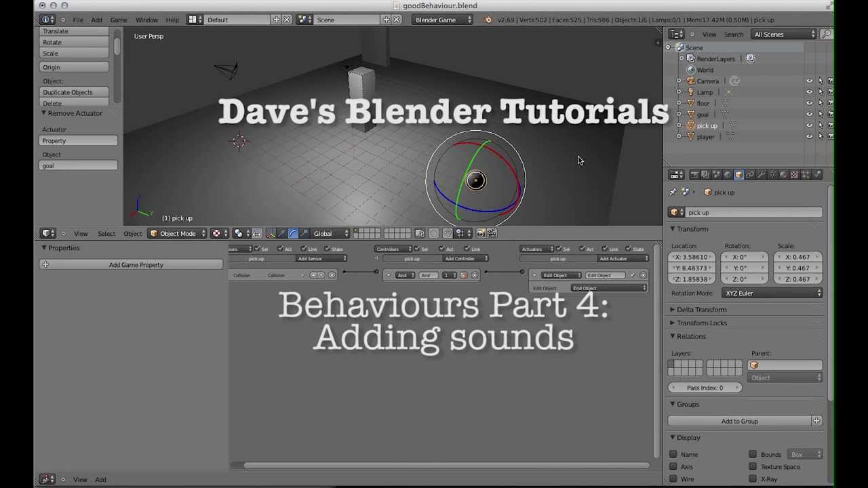Toggle visibility eye for Camera
This screenshot has width=868, height=488.
[809, 81]
